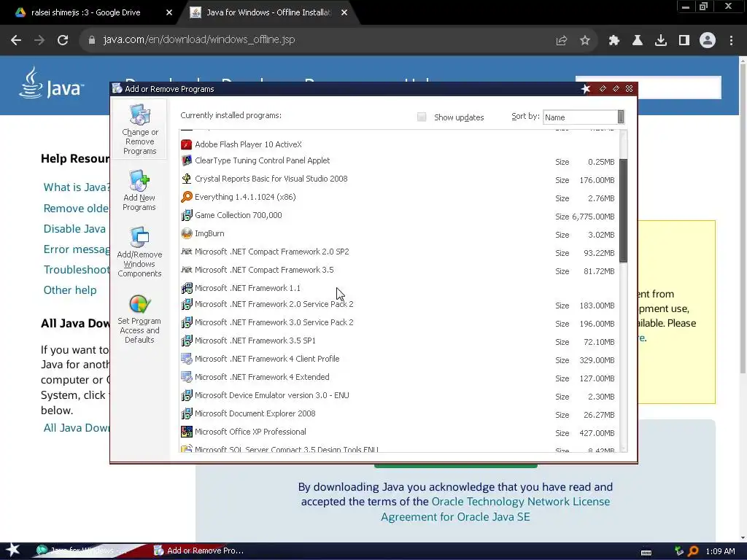Screen dimensions: 747x560
Task: Bookmark page with star icon
Action: 585,41
